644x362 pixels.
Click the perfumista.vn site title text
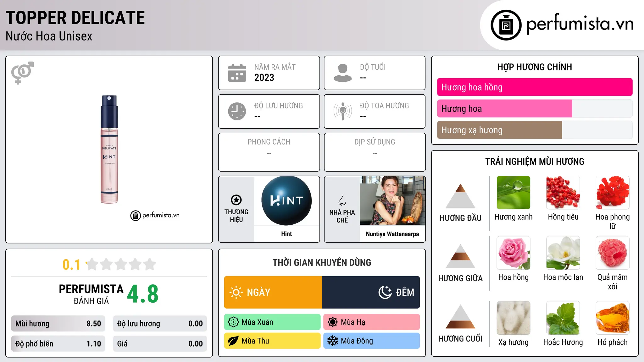pyautogui.click(x=580, y=24)
